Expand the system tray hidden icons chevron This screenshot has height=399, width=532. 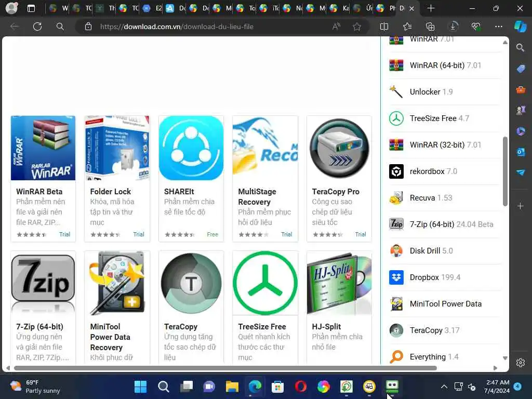point(444,387)
